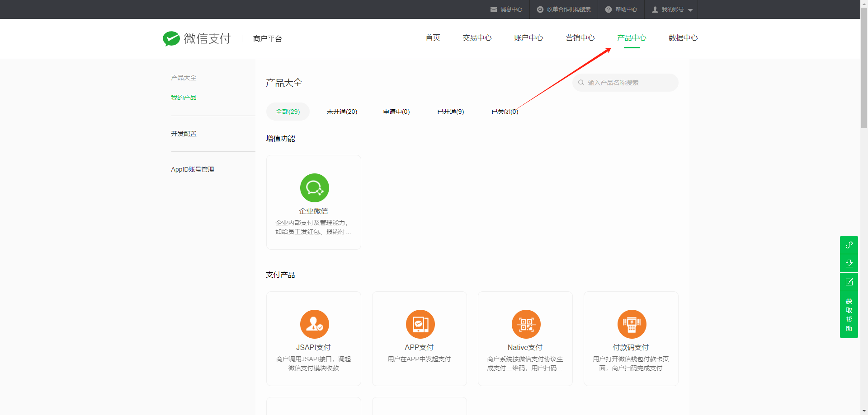
Task: Select the 已开通(9) filter tab
Action: [450, 112]
